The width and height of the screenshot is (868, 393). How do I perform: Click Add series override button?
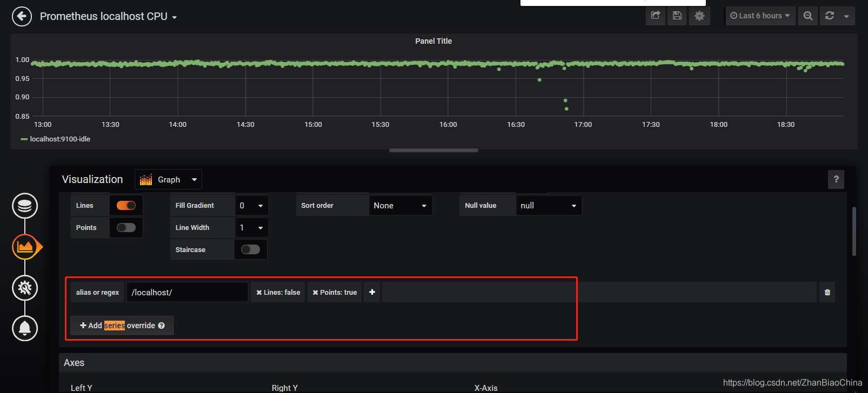(x=122, y=326)
